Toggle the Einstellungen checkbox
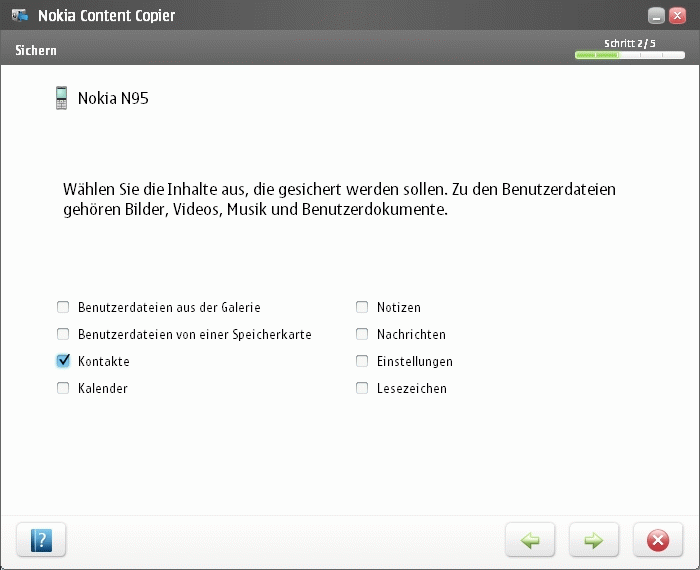The height and width of the screenshot is (570, 700). 362,361
